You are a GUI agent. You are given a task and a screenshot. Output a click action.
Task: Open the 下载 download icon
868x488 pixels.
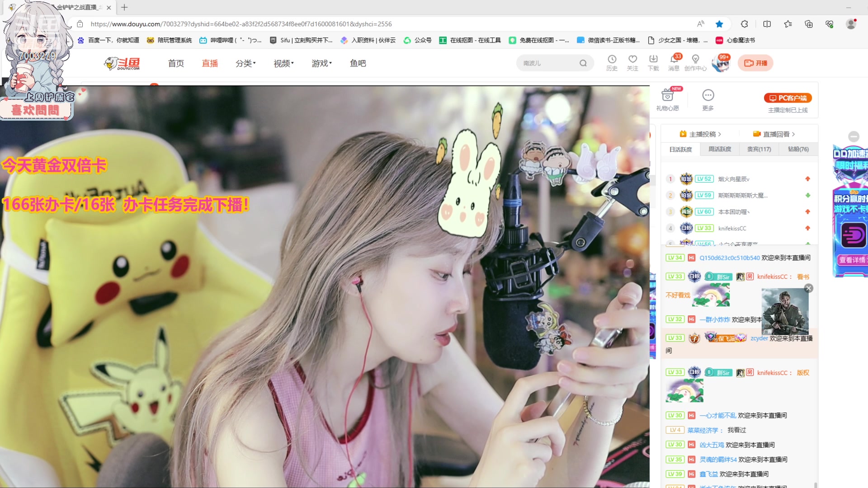point(653,63)
